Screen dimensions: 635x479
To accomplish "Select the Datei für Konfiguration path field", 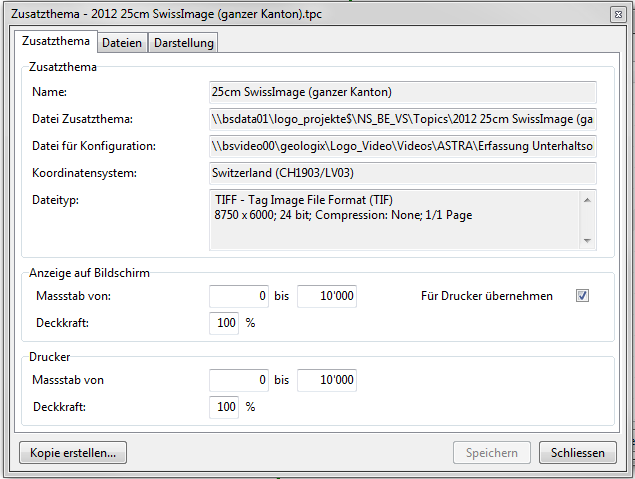I will coord(402,146).
